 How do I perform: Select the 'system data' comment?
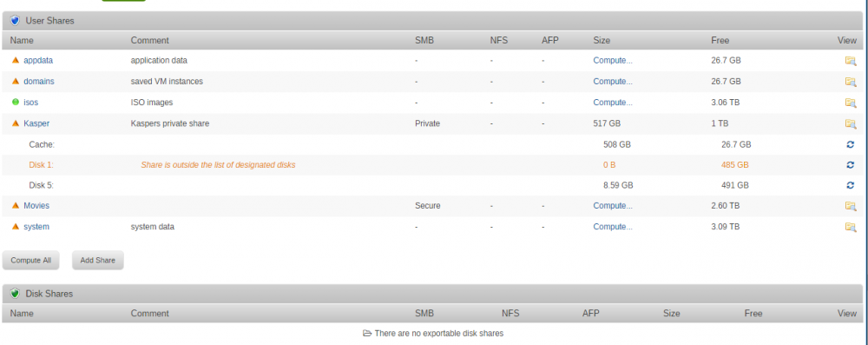click(x=152, y=227)
